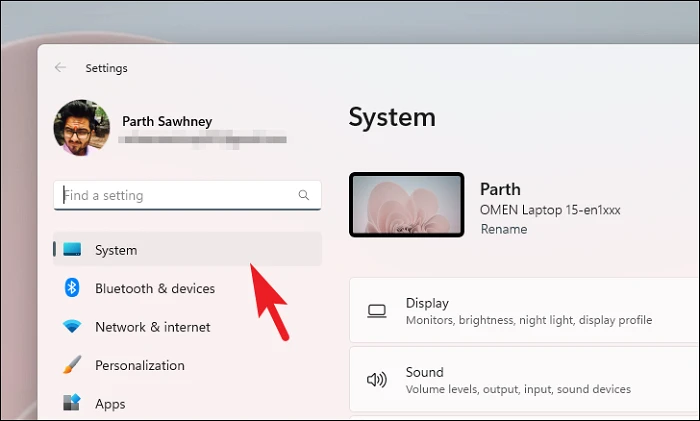The height and width of the screenshot is (421, 700).
Task: Click 'Monitors, brightness, night light' description
Action: 529,320
